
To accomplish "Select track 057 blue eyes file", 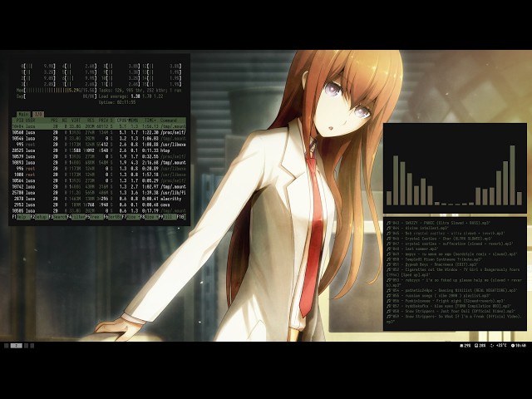I will pyautogui.click(x=449, y=306).
